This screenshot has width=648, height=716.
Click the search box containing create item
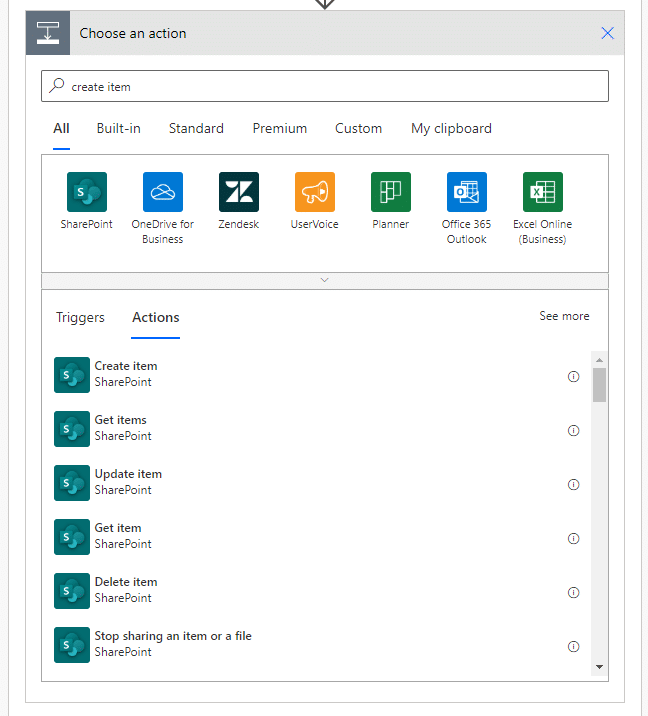pyautogui.click(x=325, y=86)
